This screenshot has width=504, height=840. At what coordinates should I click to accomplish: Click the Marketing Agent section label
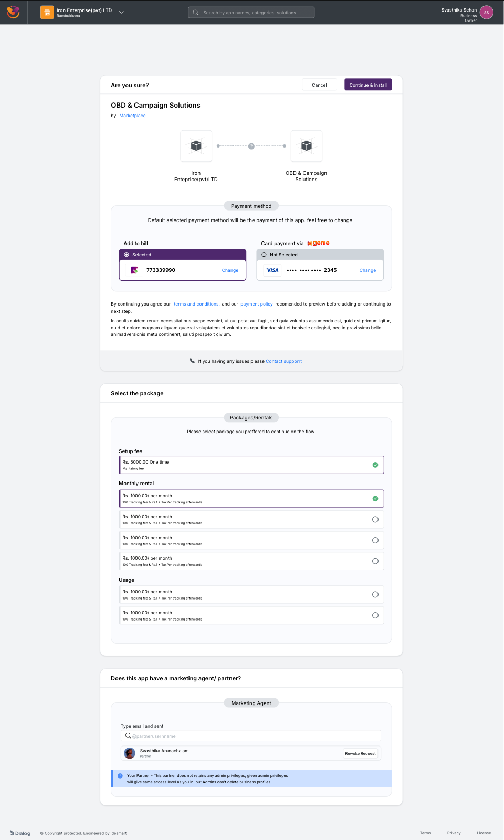tap(251, 703)
